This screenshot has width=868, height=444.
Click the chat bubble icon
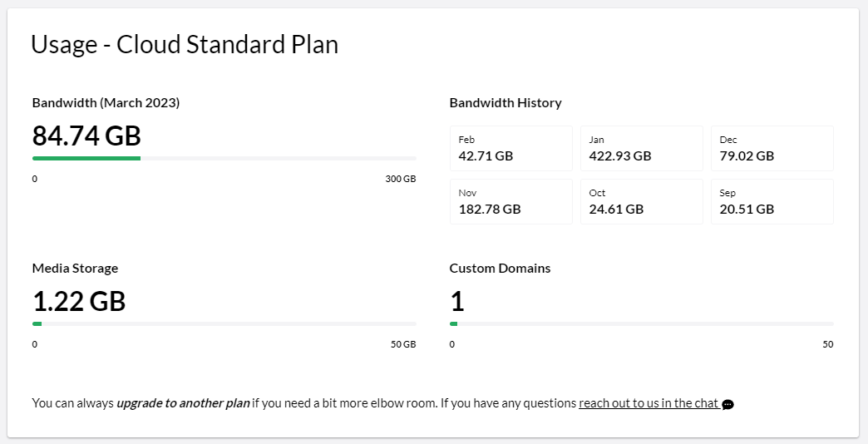point(728,405)
